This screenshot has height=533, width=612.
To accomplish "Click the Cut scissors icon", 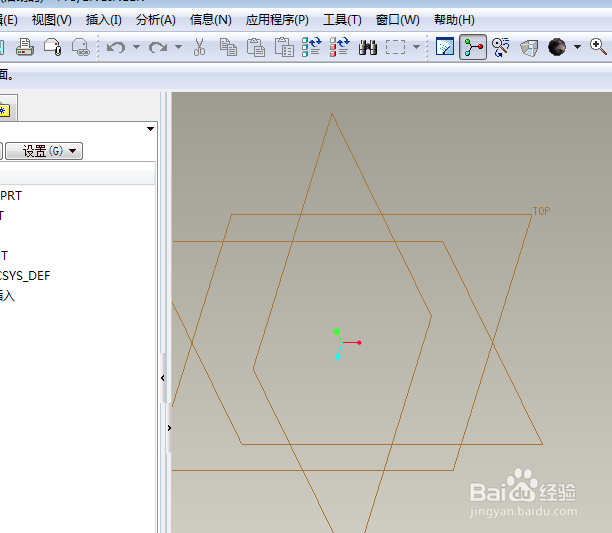I will tap(199, 47).
